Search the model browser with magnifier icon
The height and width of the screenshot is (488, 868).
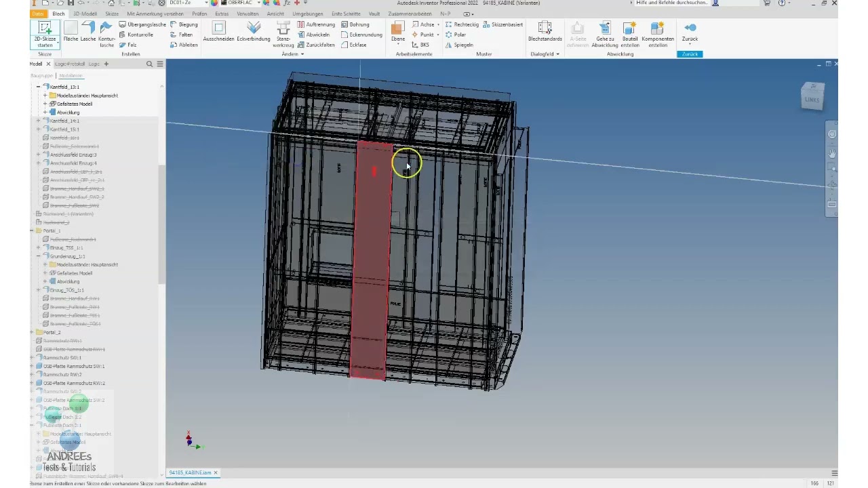click(149, 64)
